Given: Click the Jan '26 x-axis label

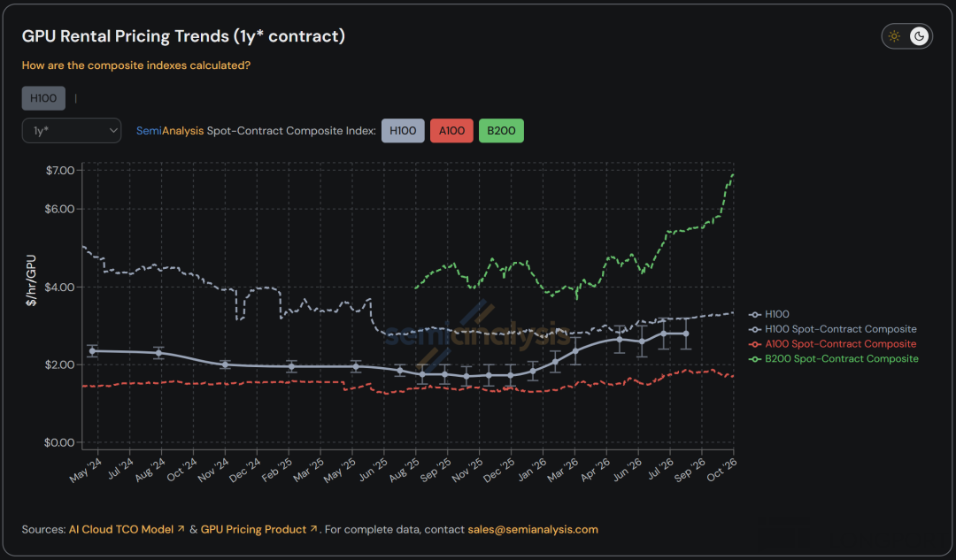Looking at the screenshot, I should (x=532, y=470).
